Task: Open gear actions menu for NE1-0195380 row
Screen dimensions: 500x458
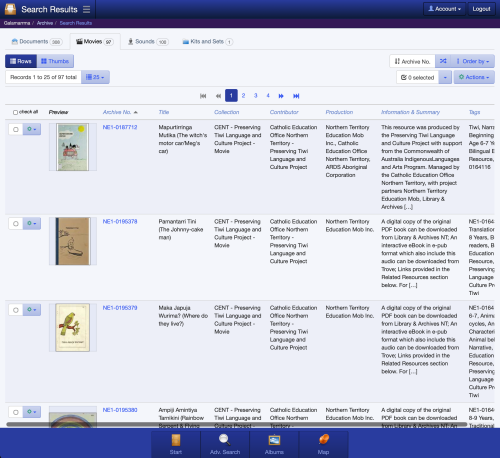Action: [32, 412]
